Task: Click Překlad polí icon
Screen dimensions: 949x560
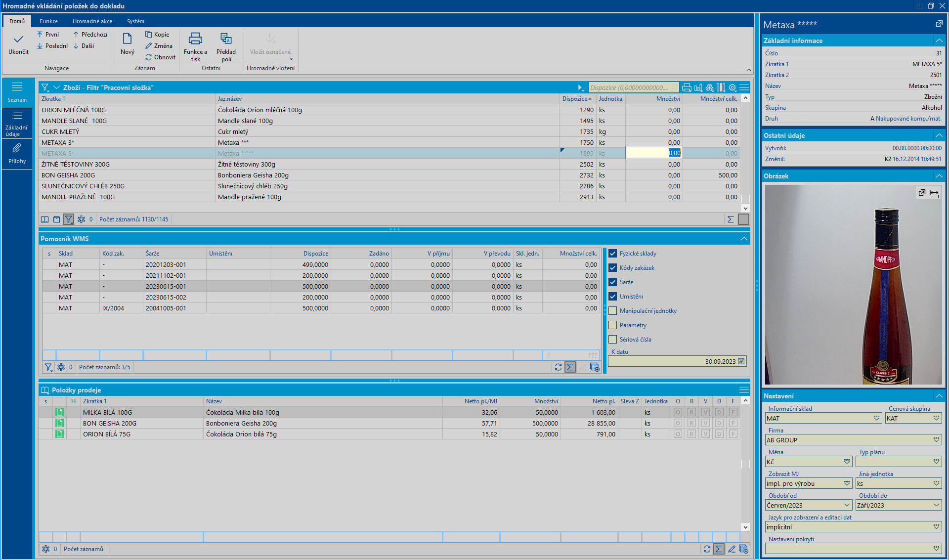Action: [226, 39]
